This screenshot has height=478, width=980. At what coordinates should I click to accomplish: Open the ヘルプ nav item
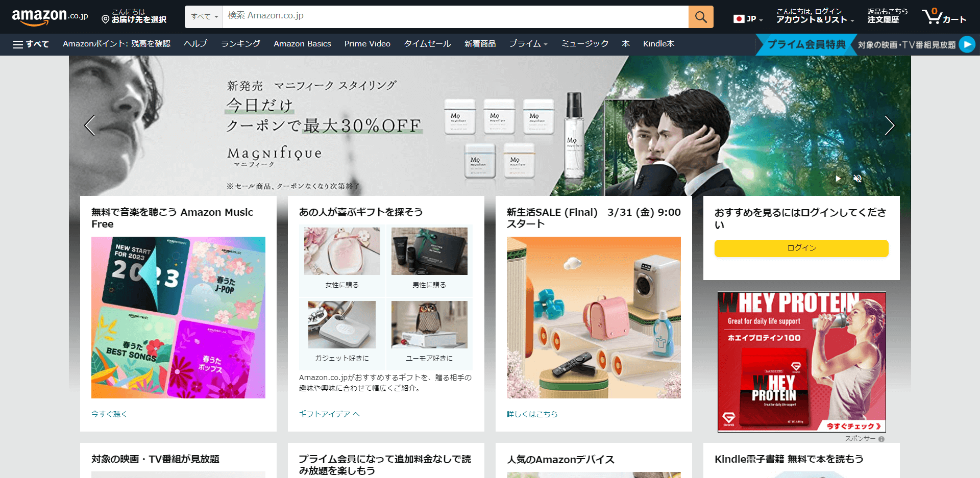coord(195,44)
